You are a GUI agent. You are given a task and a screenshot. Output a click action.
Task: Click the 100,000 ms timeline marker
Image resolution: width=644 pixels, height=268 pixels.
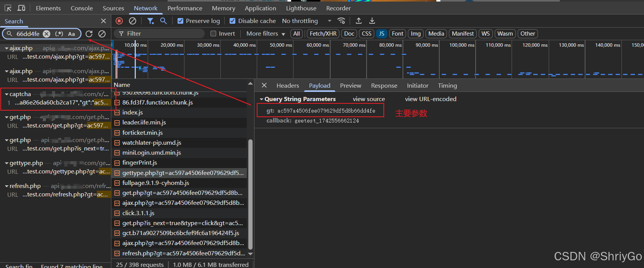[462, 45]
